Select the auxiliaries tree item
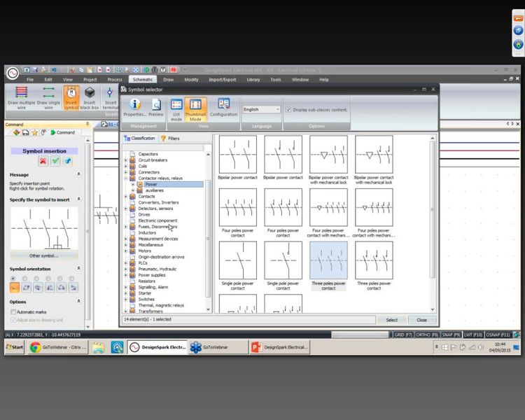Image resolution: width=525 pixels, height=420 pixels. click(155, 190)
